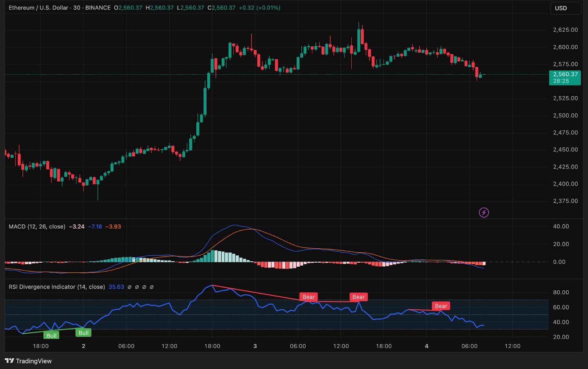This screenshot has width=588, height=369.
Task: Click the close price C2,560.37
Action: click(221, 8)
